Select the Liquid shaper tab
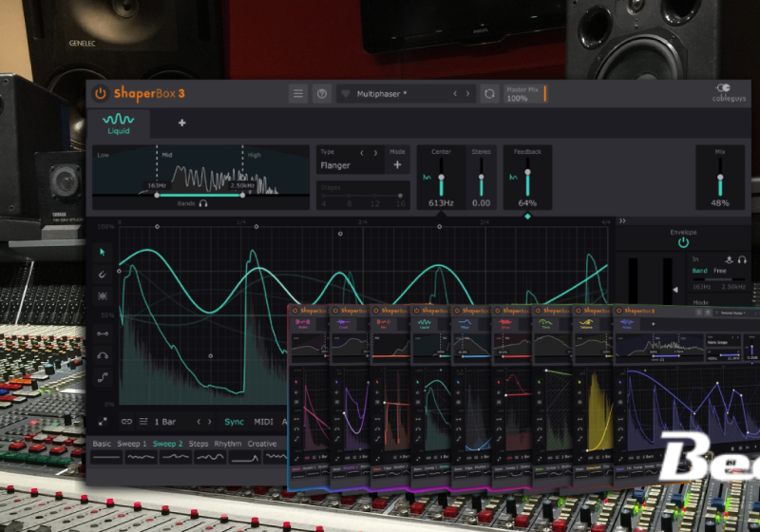 click(x=119, y=123)
